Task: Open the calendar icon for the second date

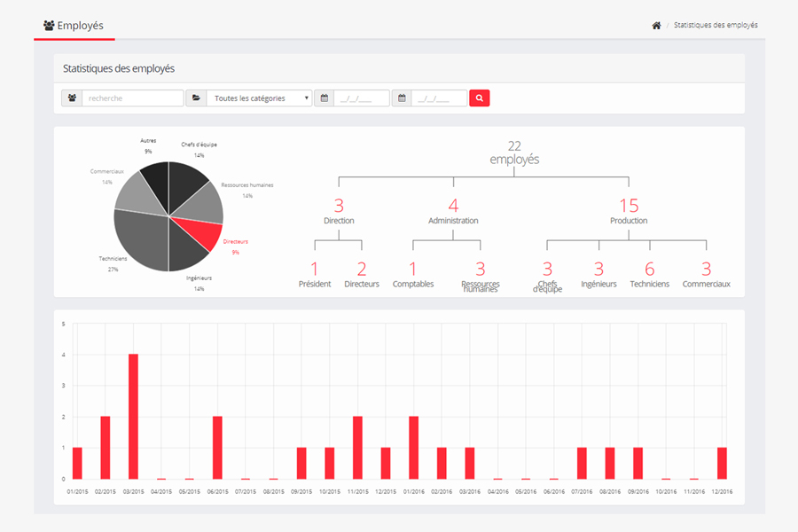Action: pos(401,98)
